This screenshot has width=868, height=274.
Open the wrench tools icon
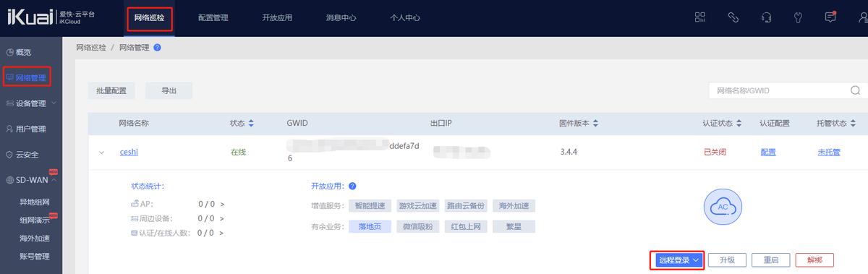point(798,17)
